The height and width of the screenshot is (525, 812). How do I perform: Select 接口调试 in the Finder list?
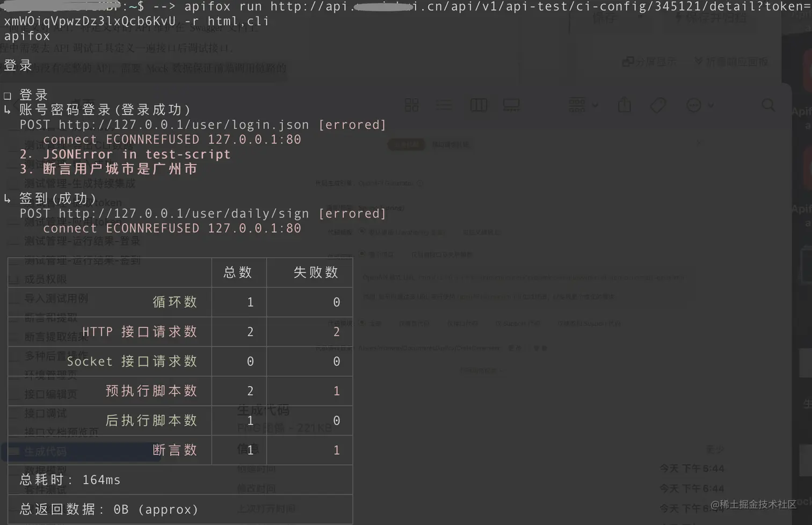[45, 413]
